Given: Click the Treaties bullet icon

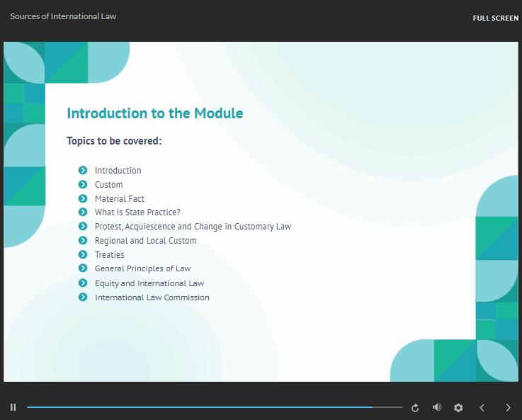Looking at the screenshot, I should 83,254.
